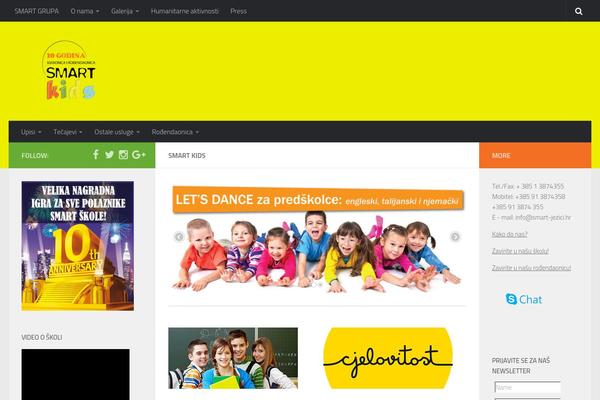Start a Skype Chat
Screen dimensions: 600x400
coord(523,299)
